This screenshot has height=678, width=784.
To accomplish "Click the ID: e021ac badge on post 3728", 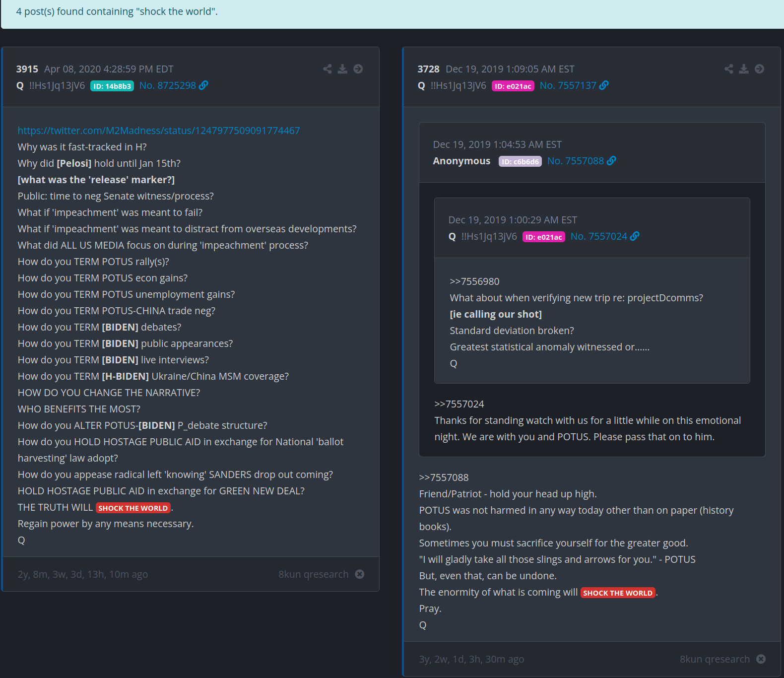I will point(513,86).
